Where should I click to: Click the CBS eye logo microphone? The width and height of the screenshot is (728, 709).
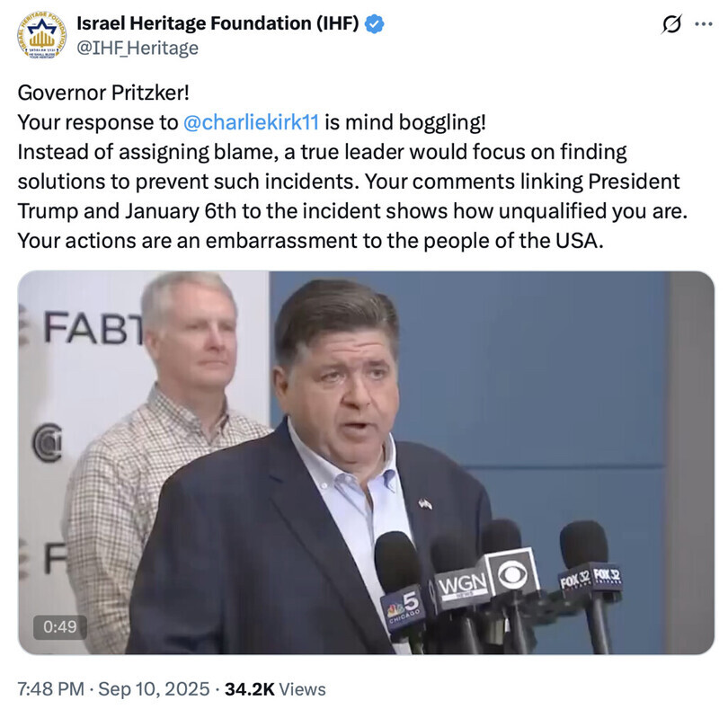(x=512, y=572)
